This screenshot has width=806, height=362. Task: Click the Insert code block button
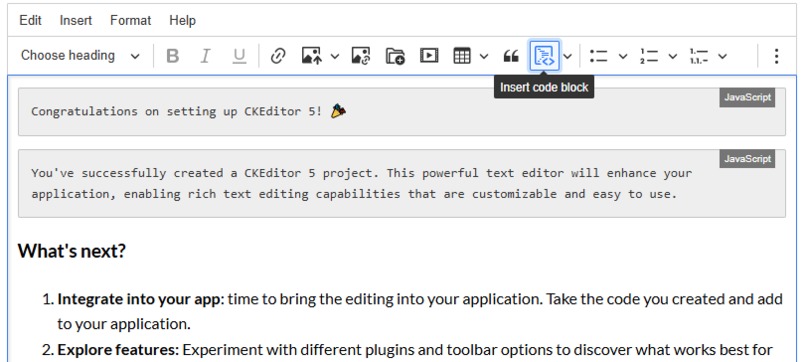point(545,56)
